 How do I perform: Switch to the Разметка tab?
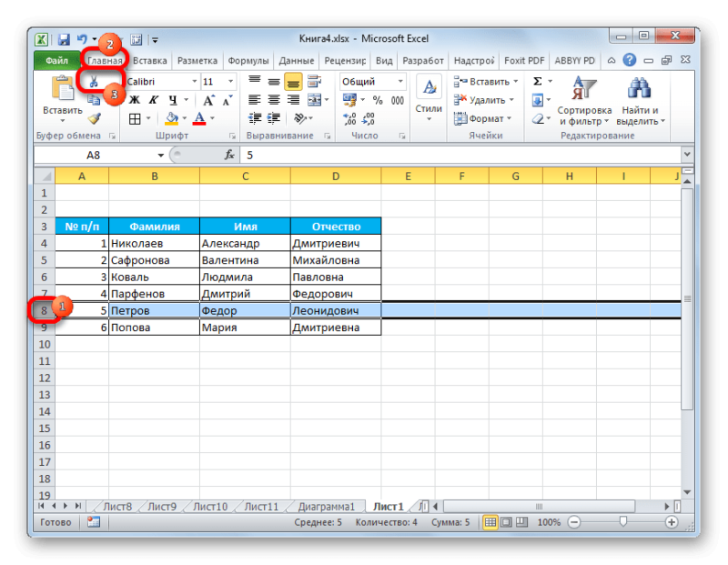[x=197, y=61]
